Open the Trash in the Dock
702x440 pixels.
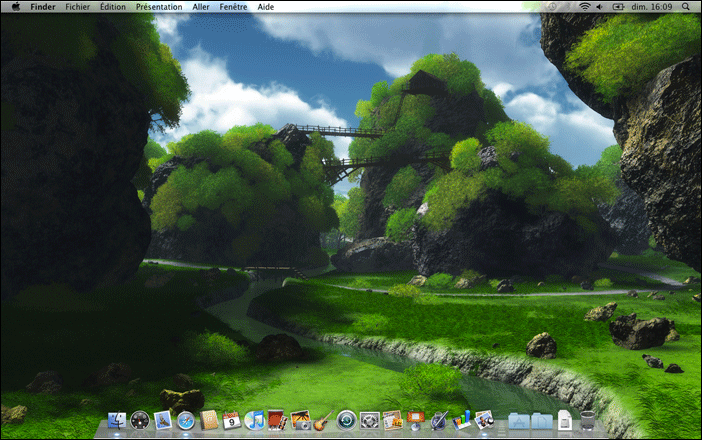(x=588, y=421)
